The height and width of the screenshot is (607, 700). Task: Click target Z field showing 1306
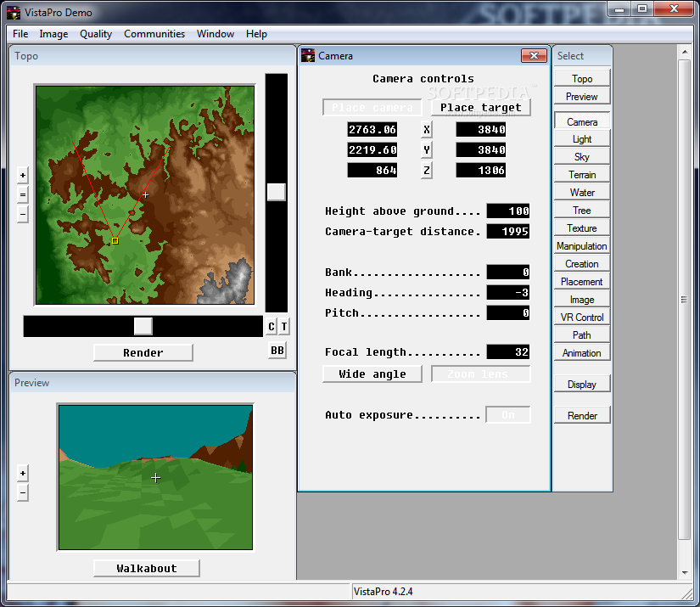pyautogui.click(x=481, y=170)
